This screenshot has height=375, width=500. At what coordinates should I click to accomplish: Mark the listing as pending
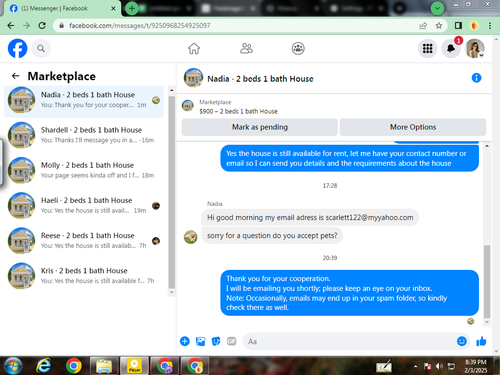coord(260,127)
